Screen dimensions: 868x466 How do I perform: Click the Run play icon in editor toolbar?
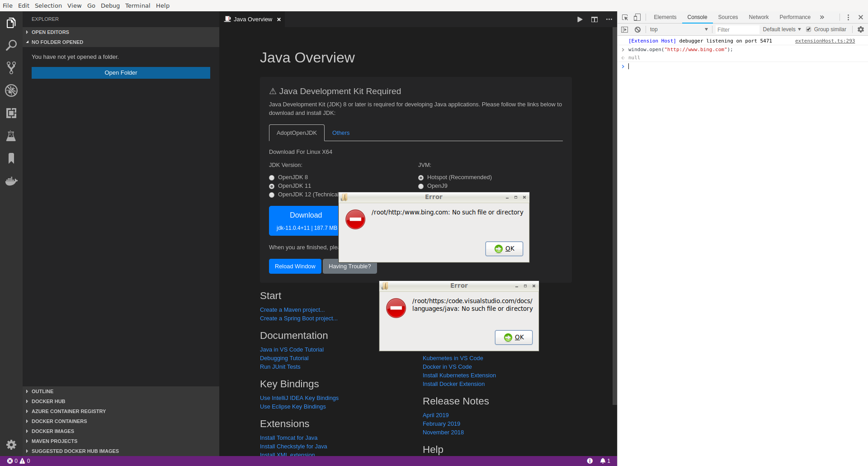tap(580, 19)
